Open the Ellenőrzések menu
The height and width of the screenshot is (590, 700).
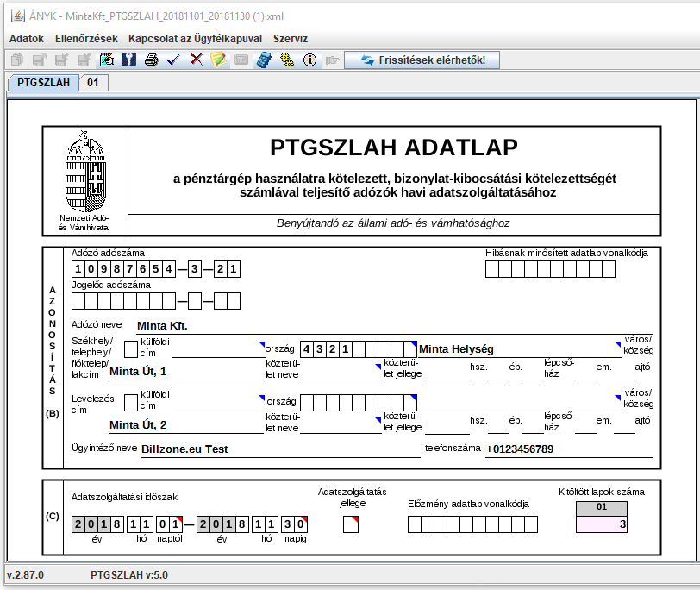(x=86, y=39)
